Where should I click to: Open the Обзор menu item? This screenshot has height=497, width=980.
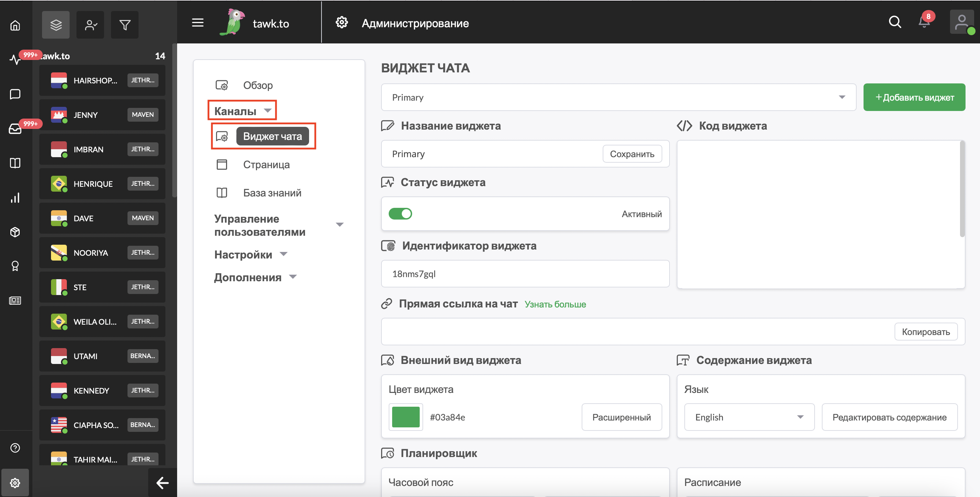(258, 84)
